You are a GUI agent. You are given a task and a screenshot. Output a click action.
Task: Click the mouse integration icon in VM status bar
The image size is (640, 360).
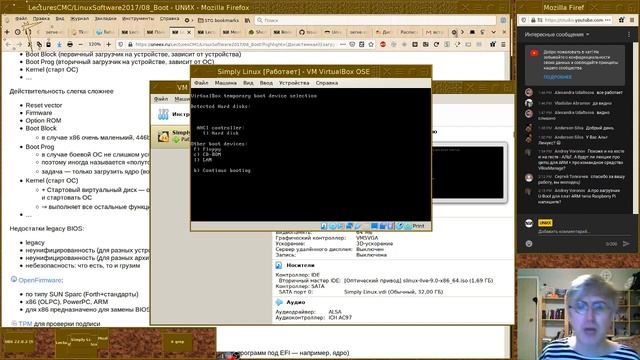[399, 226]
